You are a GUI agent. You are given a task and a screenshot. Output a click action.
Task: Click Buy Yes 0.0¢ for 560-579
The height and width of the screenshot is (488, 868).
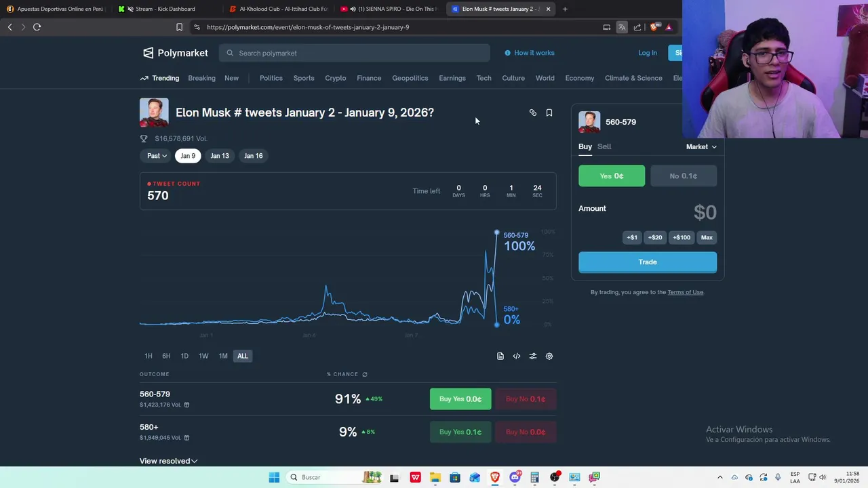460,399
